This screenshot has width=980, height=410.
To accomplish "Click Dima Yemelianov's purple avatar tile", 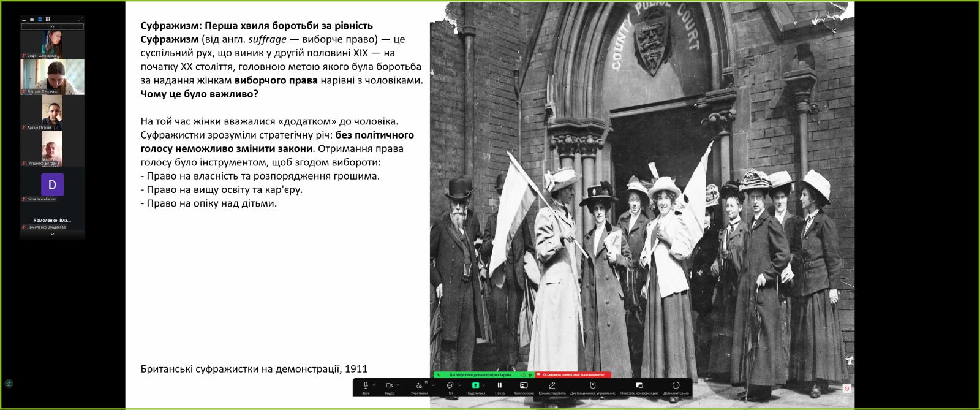I will coord(52,184).
